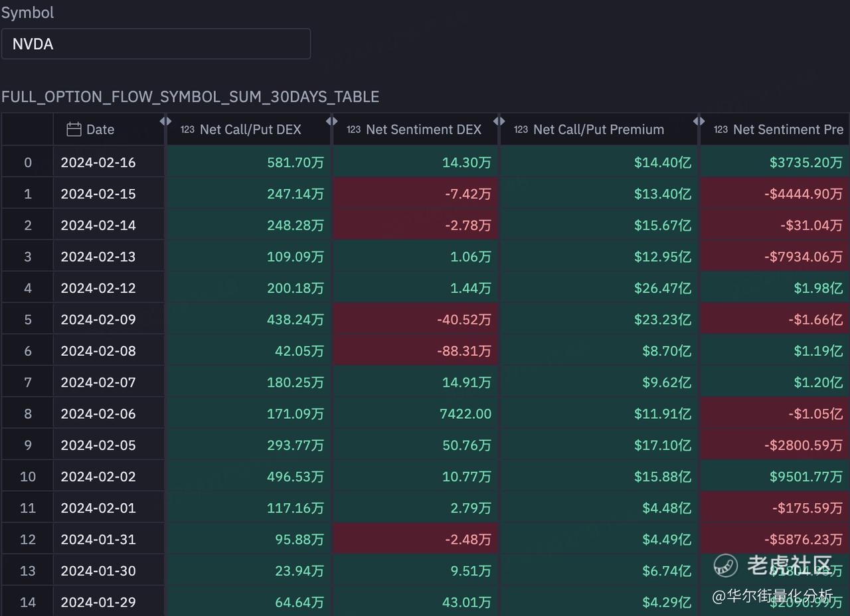Click the -$1.66亿 sentiment premium cell
Image resolution: width=850 pixels, height=616 pixels.
(x=775, y=319)
